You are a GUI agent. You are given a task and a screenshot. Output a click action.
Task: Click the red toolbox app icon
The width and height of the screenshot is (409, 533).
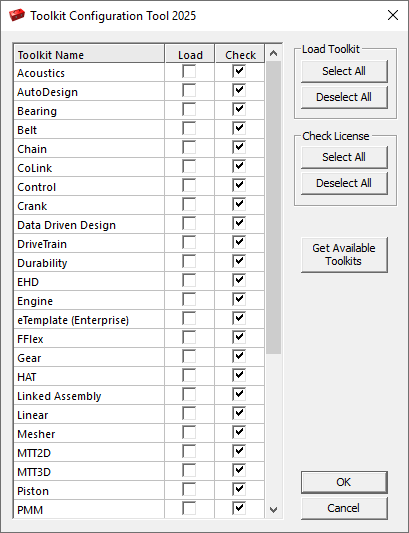[x=17, y=15]
